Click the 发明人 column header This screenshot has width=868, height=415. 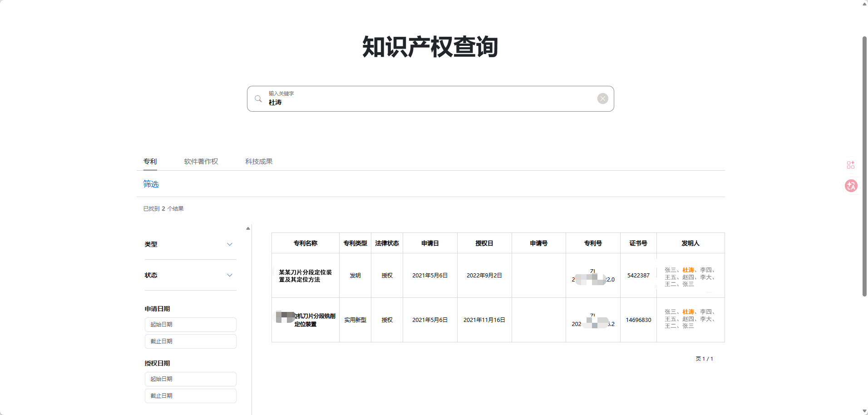coord(690,243)
